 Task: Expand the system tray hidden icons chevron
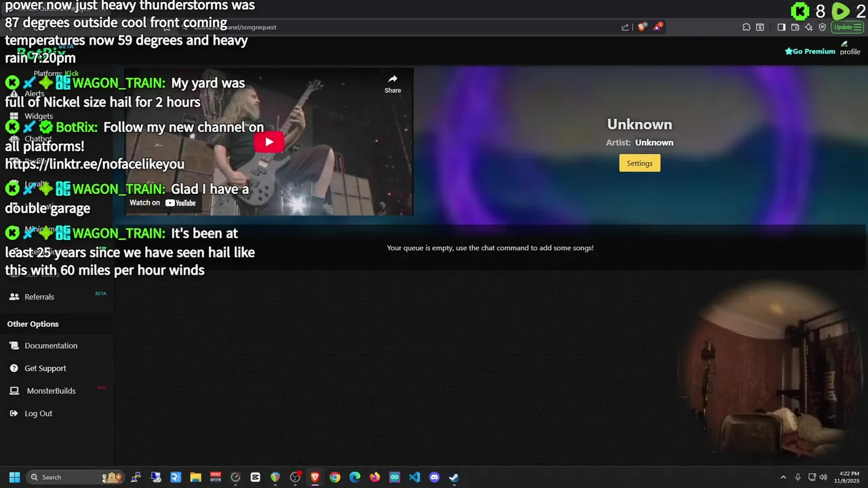[783, 477]
